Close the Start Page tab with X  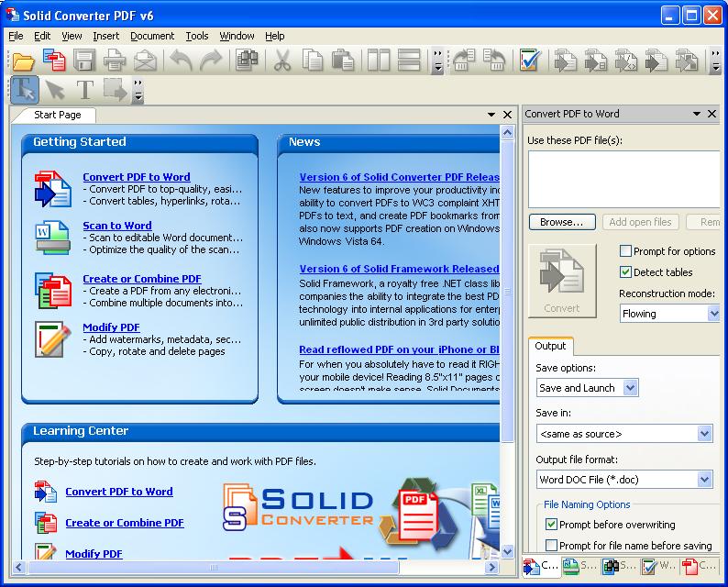pos(507,115)
